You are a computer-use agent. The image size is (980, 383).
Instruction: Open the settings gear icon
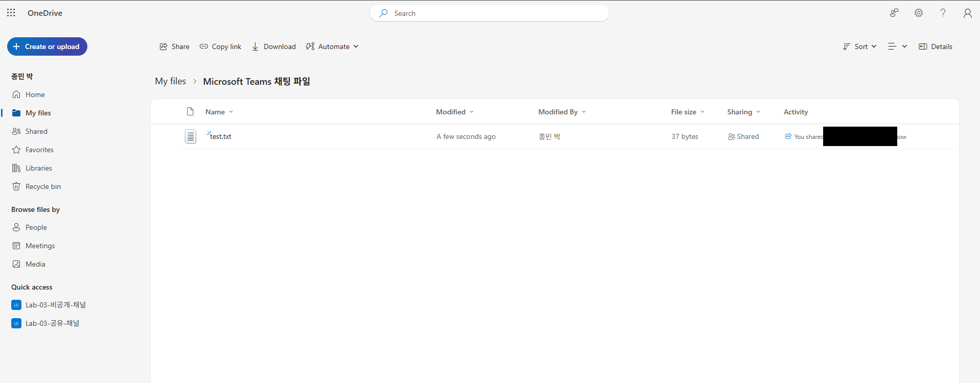pos(919,13)
